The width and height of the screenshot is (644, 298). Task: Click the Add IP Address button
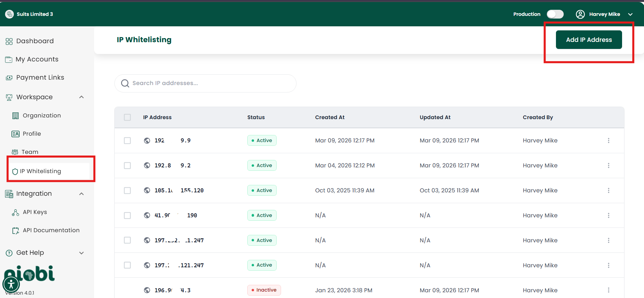pyautogui.click(x=589, y=40)
